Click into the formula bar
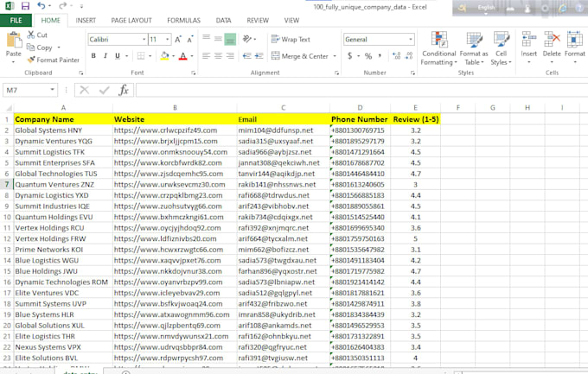 click(361, 90)
